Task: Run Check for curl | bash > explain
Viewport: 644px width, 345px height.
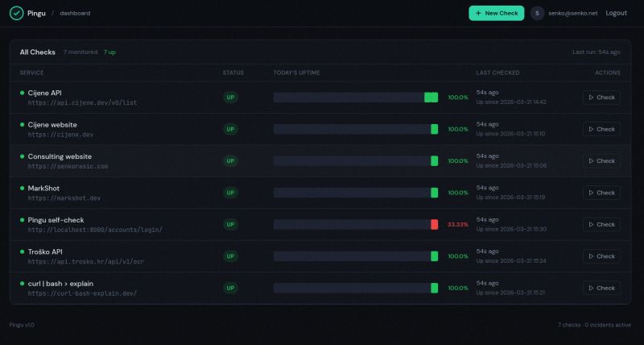Action: pyautogui.click(x=601, y=288)
